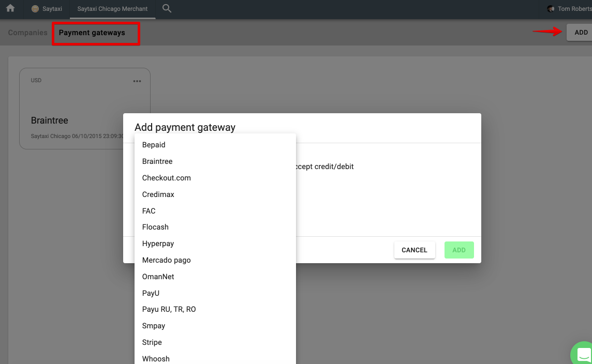592x364 pixels.
Task: Choose OmanNet from the list
Action: point(215,277)
